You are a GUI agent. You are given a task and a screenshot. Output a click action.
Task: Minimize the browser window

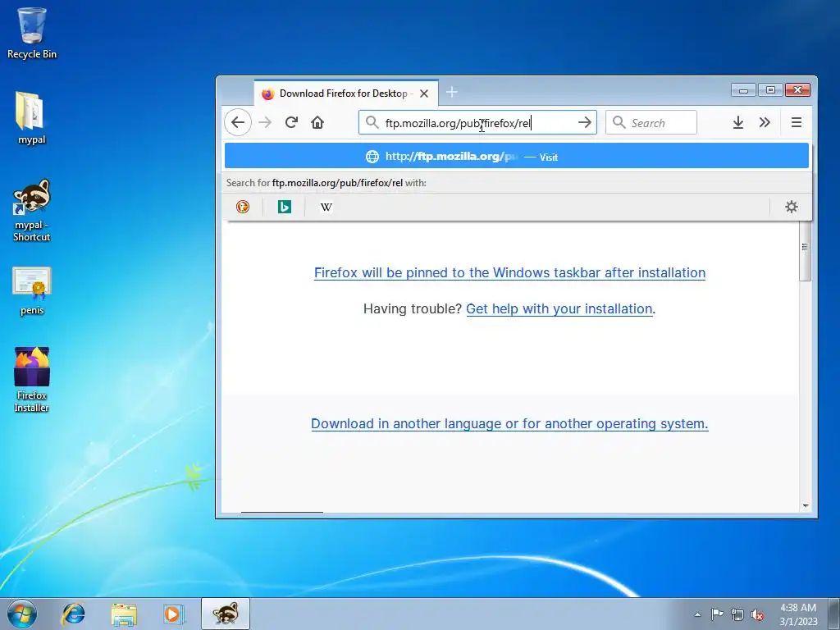coord(743,90)
